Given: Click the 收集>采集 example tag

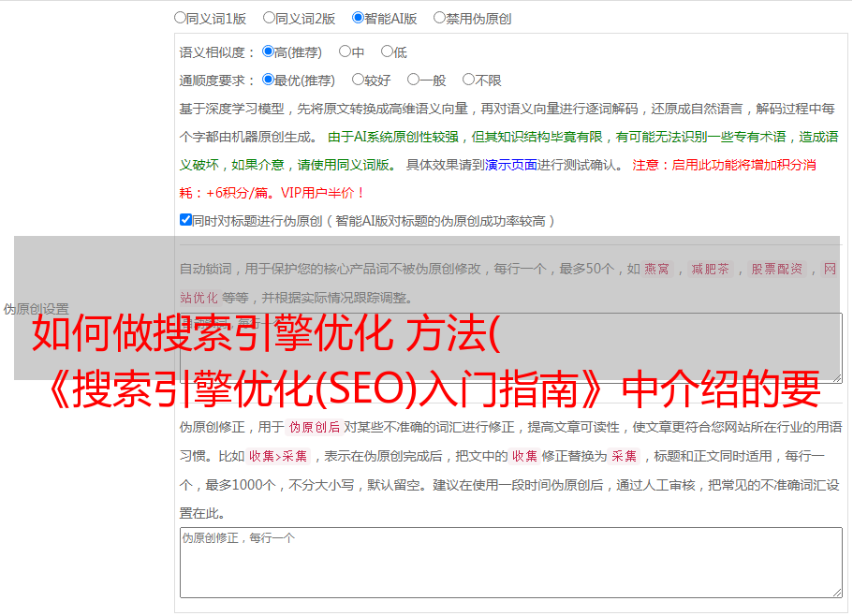Looking at the screenshot, I should coord(278,456).
